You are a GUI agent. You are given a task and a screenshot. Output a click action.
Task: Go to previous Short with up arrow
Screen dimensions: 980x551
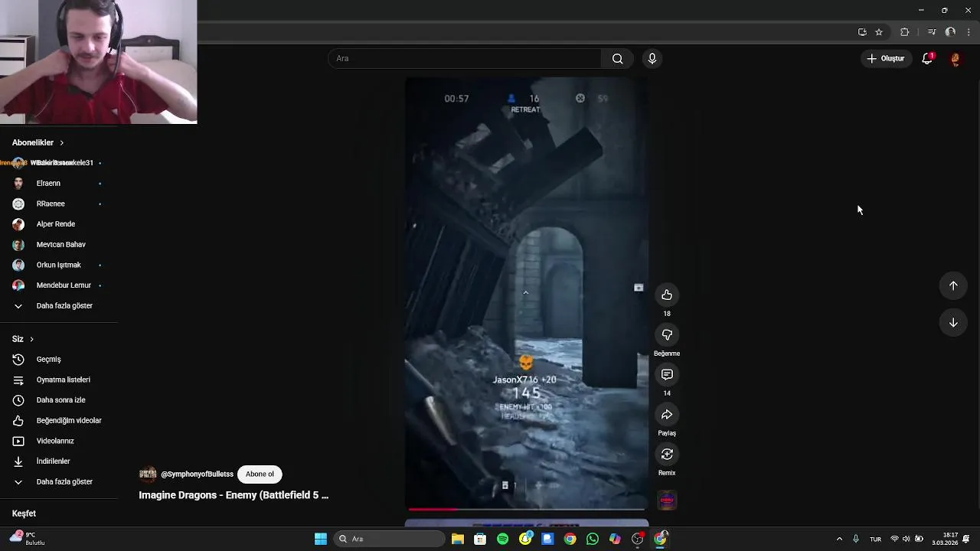point(953,285)
